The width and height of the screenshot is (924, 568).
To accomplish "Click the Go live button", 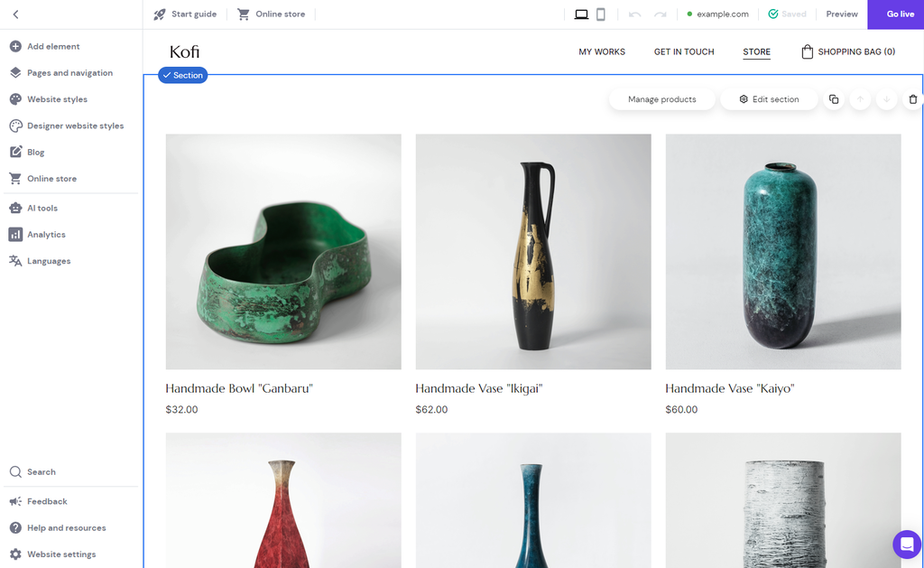I will [x=900, y=14].
